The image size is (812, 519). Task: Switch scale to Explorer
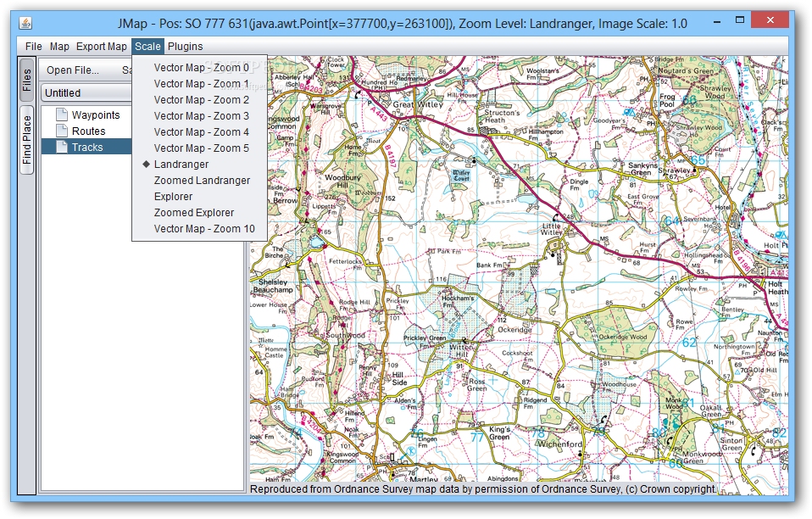[x=200, y=196]
